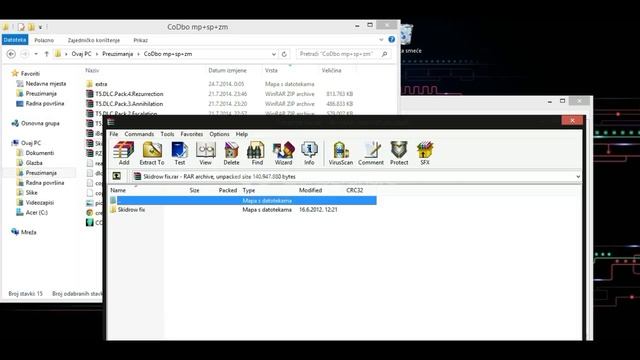Screen dimensions: 640x360
Task: Click Preuzimanja in the address breadcrumb
Action: click(118, 54)
